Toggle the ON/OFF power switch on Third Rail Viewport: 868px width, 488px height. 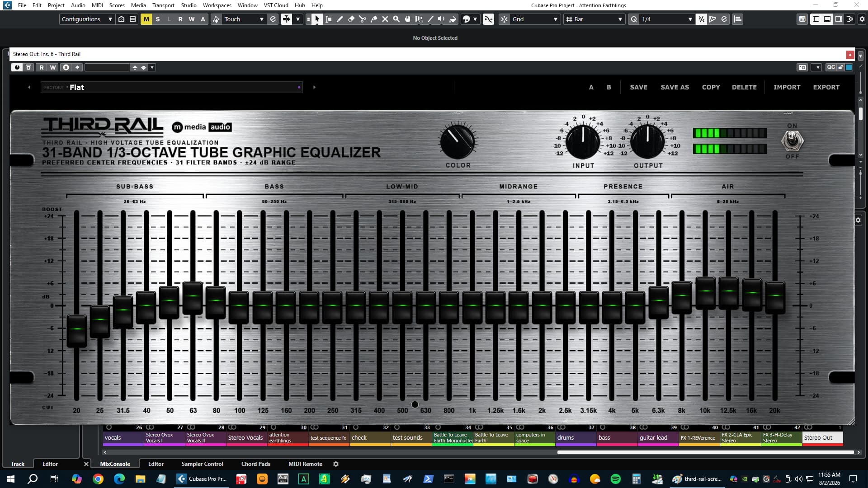pyautogui.click(x=792, y=141)
